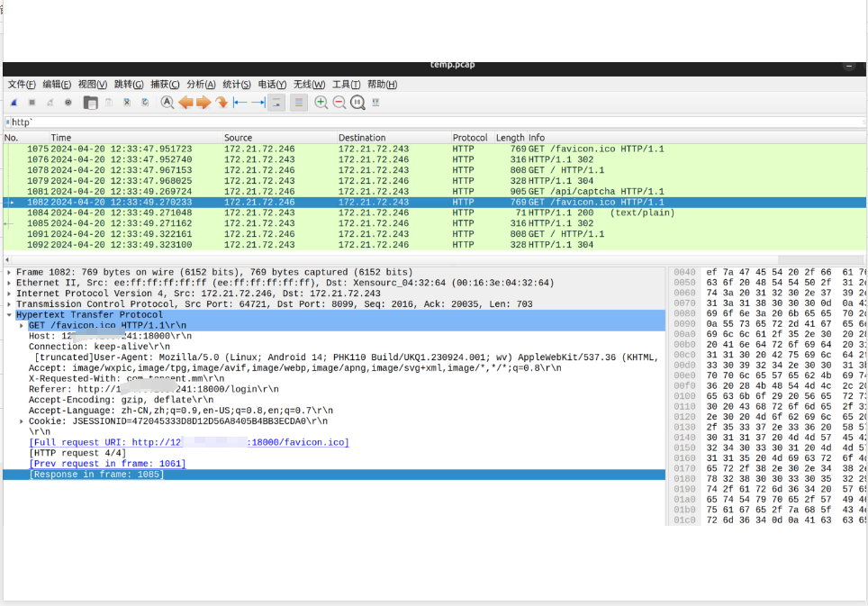Sort packets by the Source column
This screenshot has width=868, height=606.
[x=279, y=137]
